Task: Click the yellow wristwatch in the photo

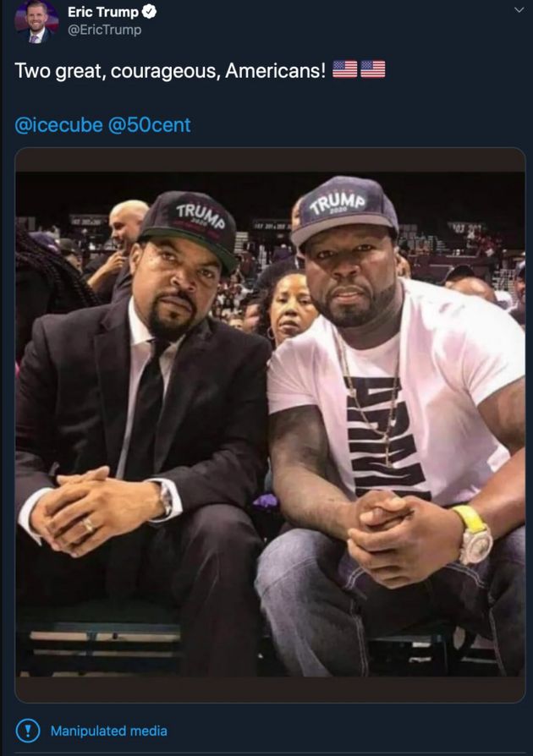Action: click(x=474, y=533)
